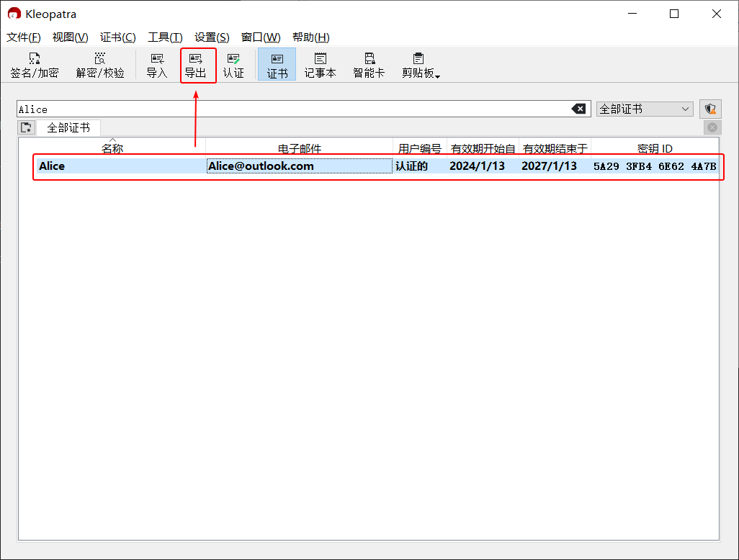Open the Window (窗口) menu
Viewport: 739px width, 560px height.
point(261,37)
